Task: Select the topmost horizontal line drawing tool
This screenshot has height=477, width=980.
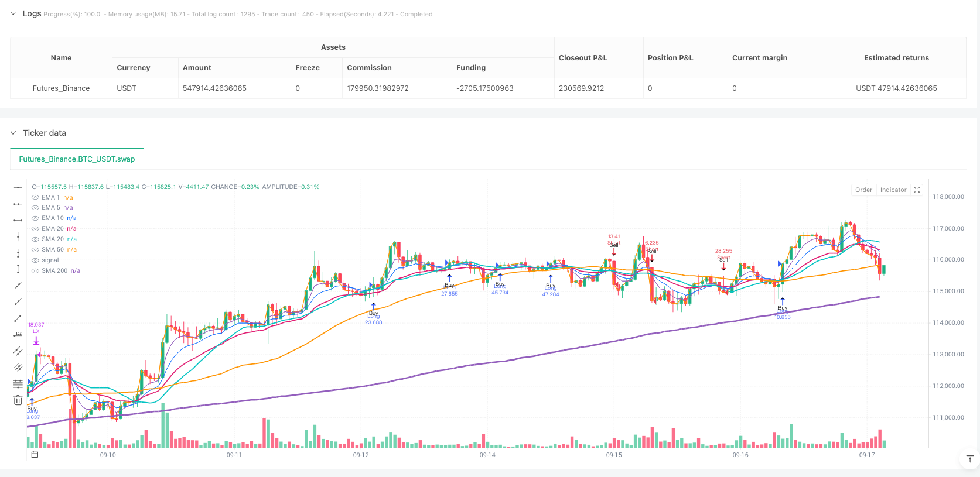Action: pos(18,187)
